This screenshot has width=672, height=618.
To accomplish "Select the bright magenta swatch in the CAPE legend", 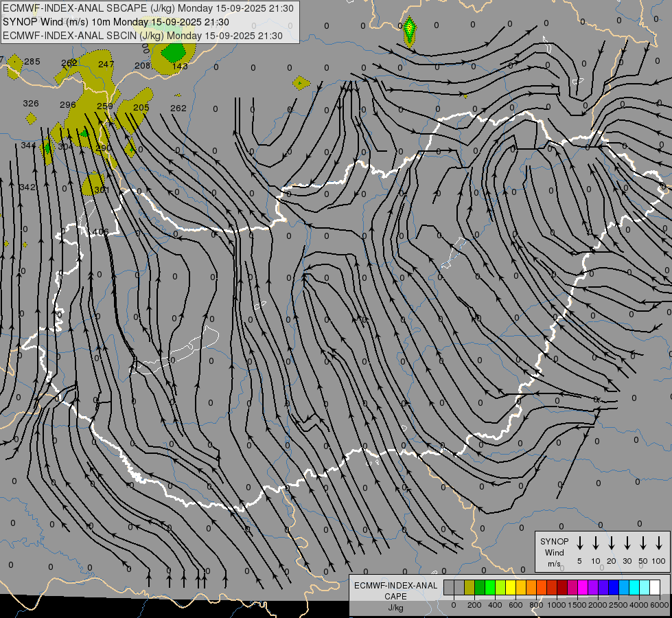I will (x=583, y=588).
